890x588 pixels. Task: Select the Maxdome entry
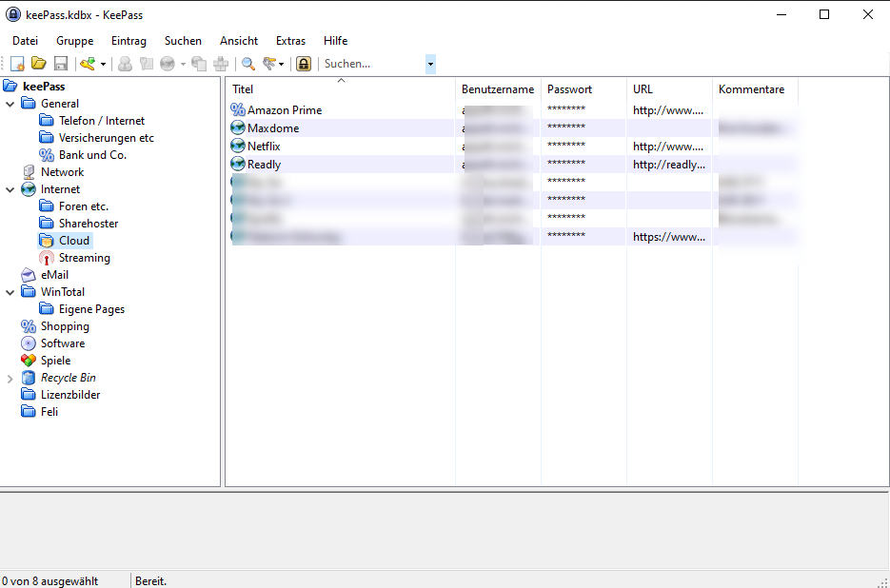pyautogui.click(x=273, y=128)
